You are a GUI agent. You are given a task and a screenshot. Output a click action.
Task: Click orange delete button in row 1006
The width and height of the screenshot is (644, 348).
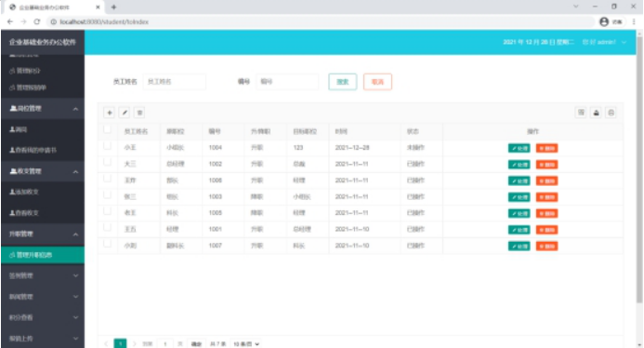coord(546,181)
